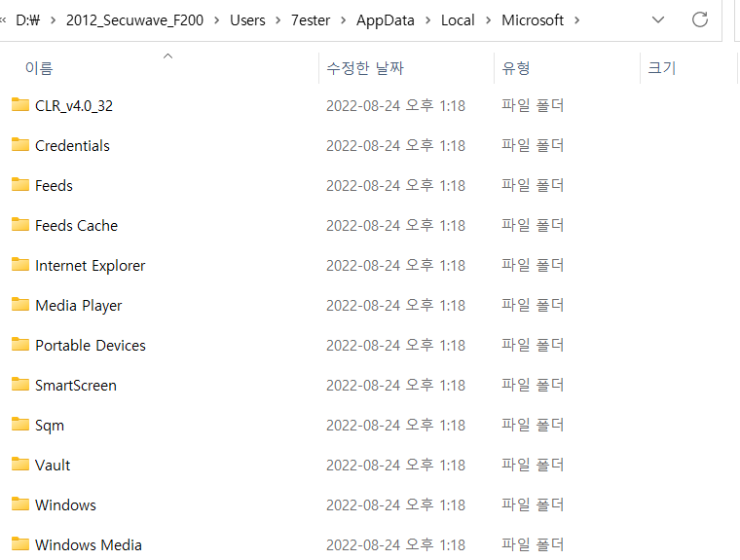Viewport: 740px width, 560px height.
Task: Go to 2012_Secuwave_F200 breadcrumb
Action: [x=134, y=20]
